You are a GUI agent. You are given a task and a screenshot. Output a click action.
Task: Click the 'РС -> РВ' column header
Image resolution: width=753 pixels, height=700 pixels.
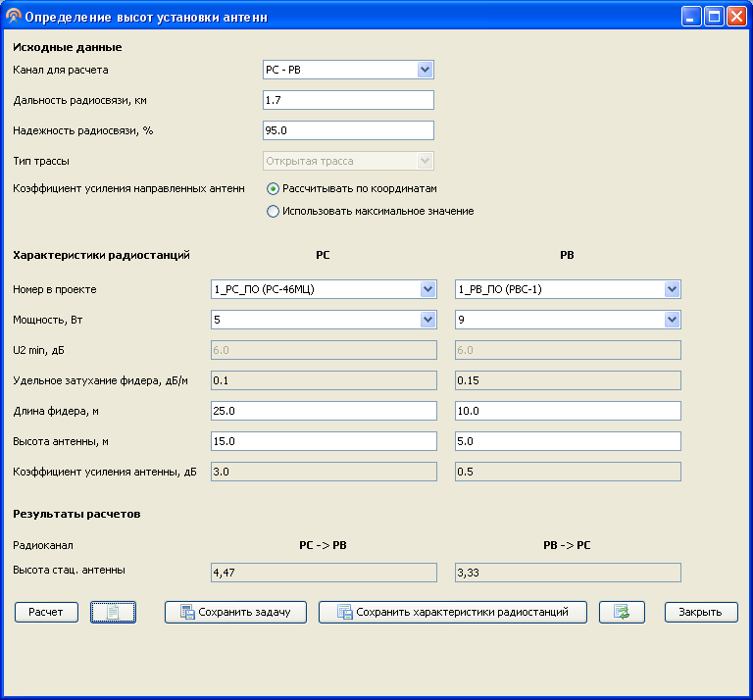[x=323, y=545]
